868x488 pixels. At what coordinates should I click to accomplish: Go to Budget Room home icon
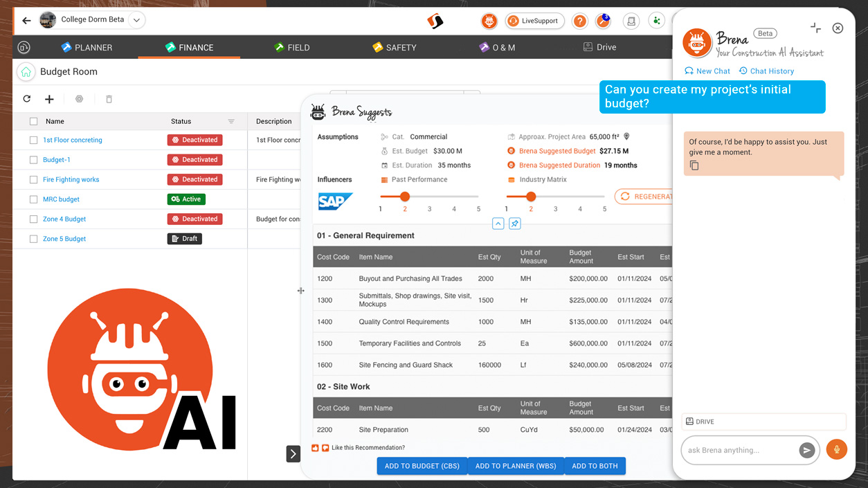[x=26, y=72]
